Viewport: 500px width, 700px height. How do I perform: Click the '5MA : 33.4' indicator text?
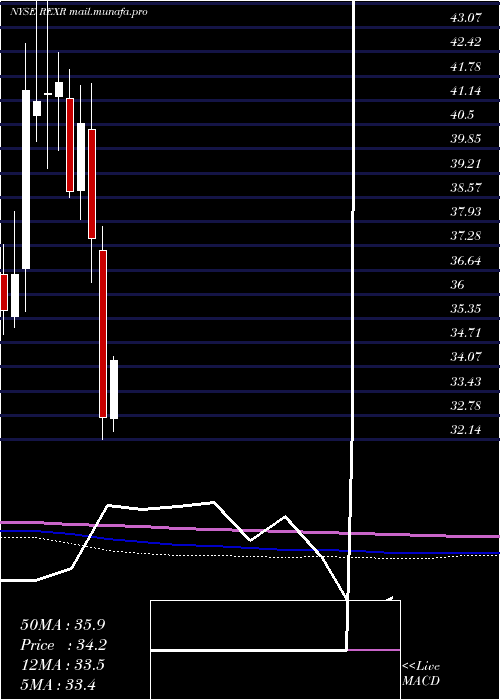coord(58,685)
